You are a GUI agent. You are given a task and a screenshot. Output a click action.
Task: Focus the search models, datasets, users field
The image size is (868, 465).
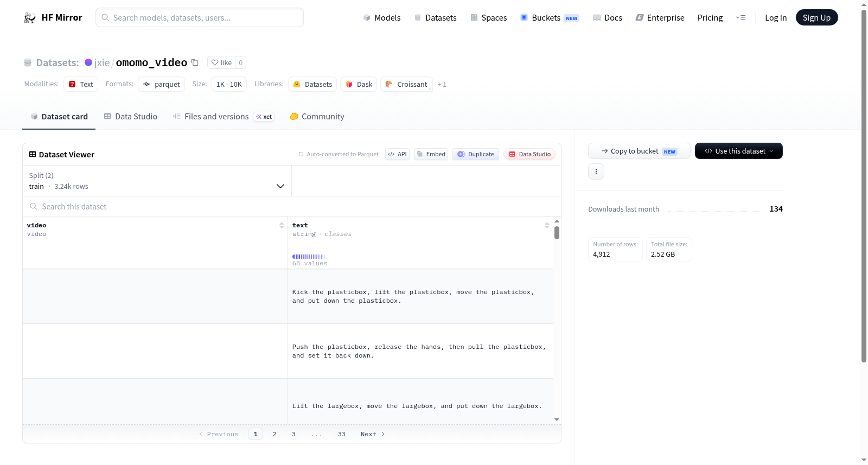200,17
